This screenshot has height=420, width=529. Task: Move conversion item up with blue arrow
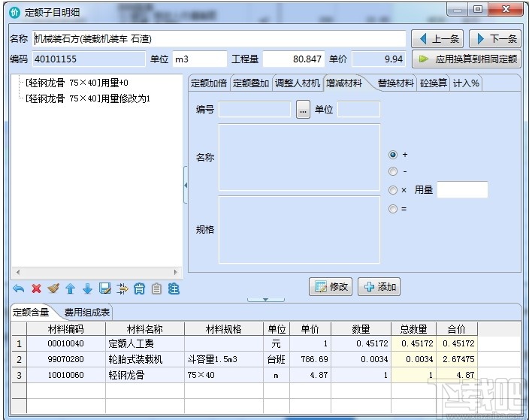70,289
